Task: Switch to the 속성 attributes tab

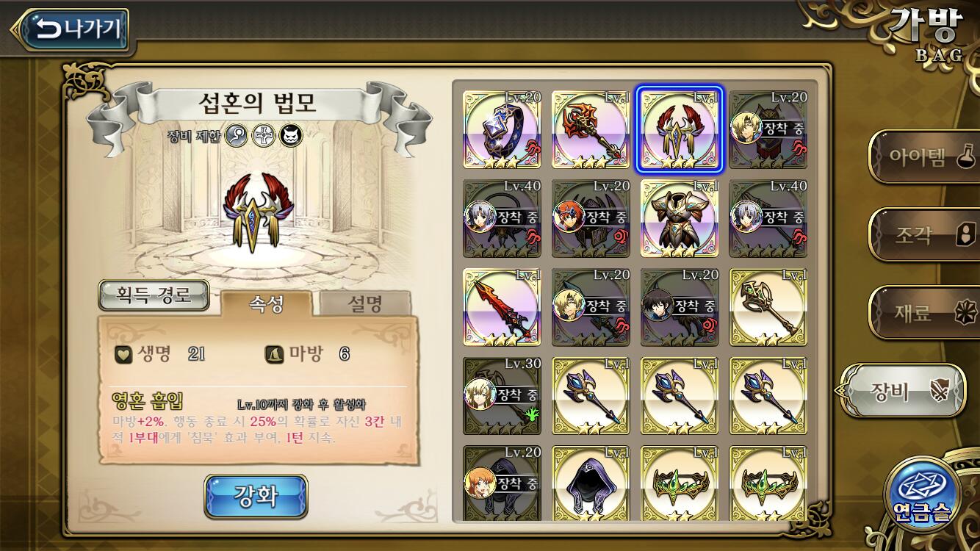Action: coord(266,303)
